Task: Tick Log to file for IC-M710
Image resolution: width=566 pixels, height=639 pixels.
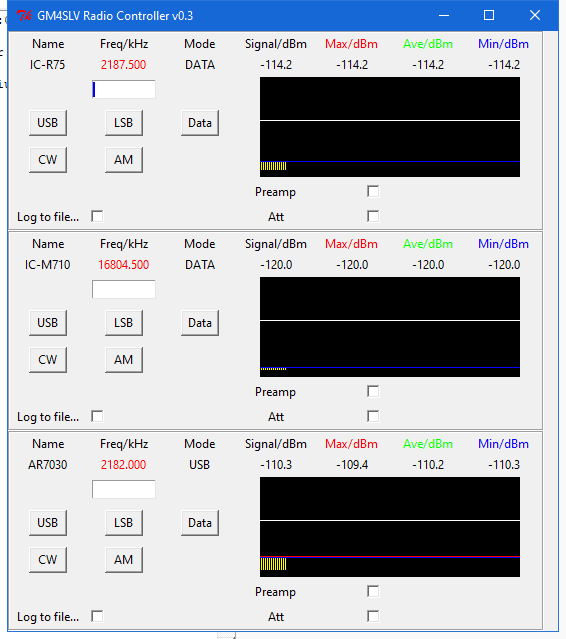Action: pyautogui.click(x=97, y=416)
